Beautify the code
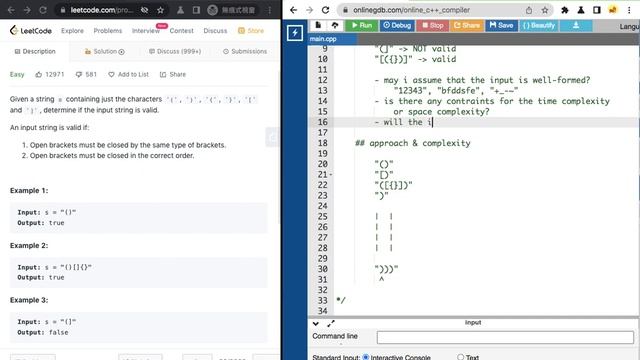This screenshot has height=360, width=640. [x=539, y=25]
